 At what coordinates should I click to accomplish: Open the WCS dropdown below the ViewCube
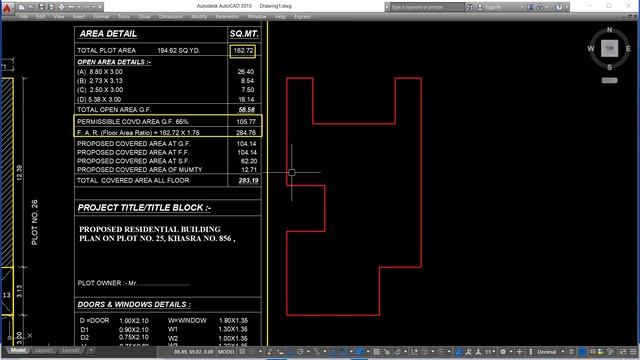[609, 80]
